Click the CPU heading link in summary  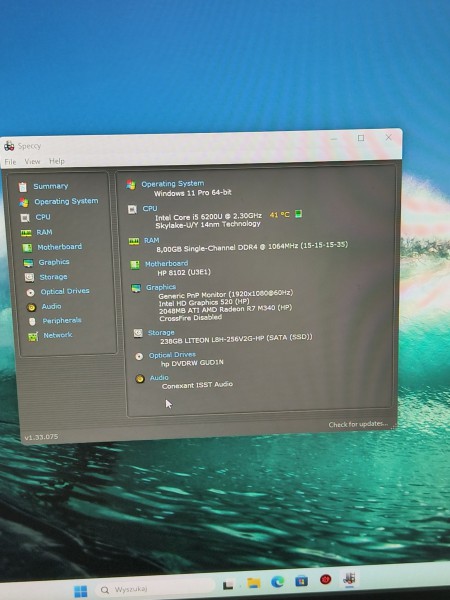(x=150, y=209)
